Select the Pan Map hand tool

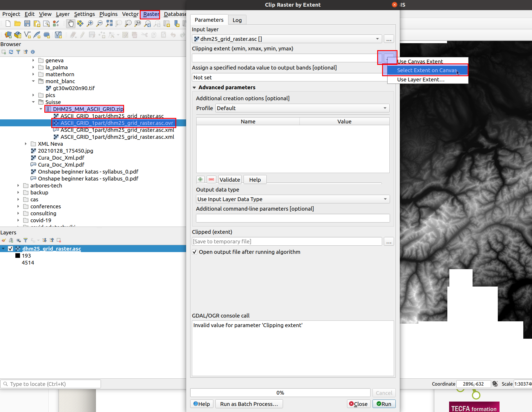point(70,24)
